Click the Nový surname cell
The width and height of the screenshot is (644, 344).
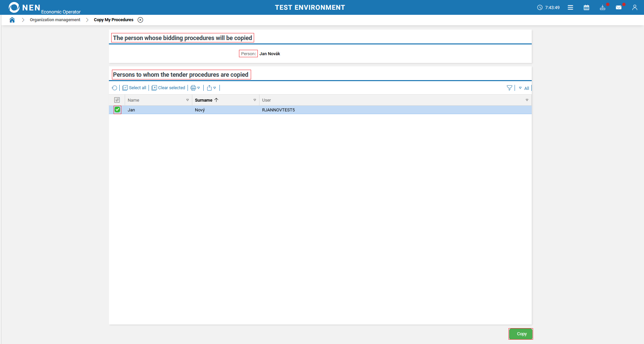[x=200, y=110]
